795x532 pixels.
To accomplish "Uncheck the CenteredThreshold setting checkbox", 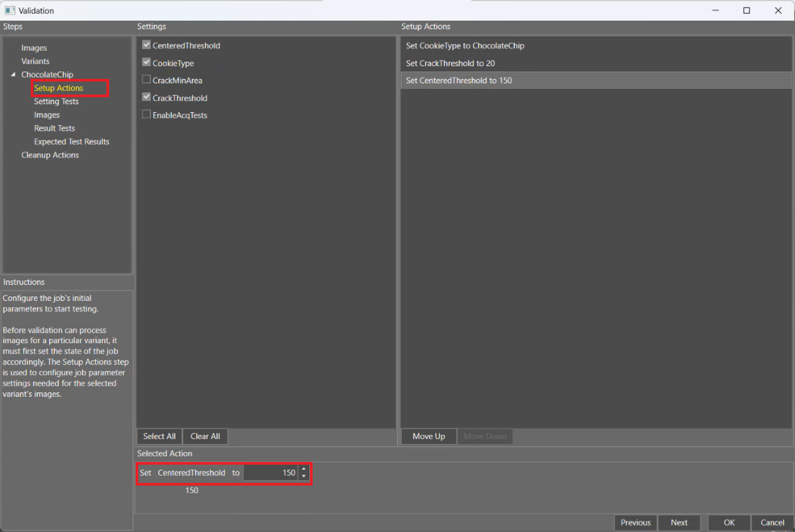I will point(146,45).
